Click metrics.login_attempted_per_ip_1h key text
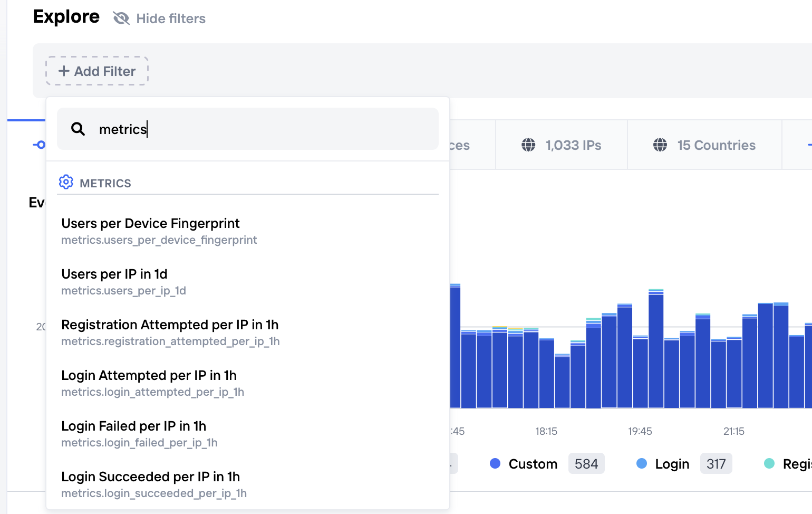Screen dimensions: 812x514 [x=152, y=392]
